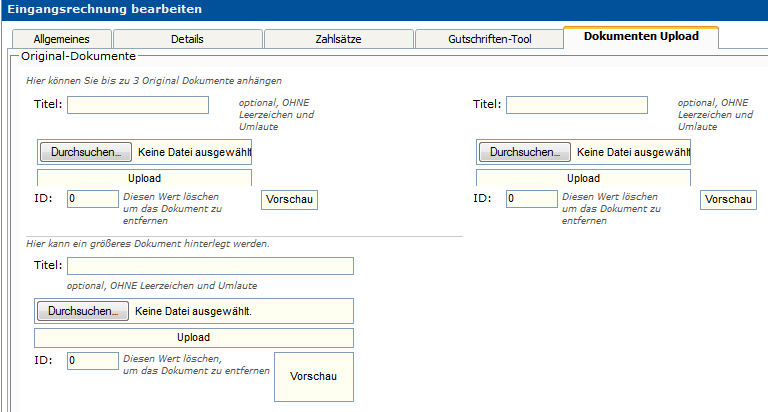Hit the Upload button of the right document

[x=583, y=178]
